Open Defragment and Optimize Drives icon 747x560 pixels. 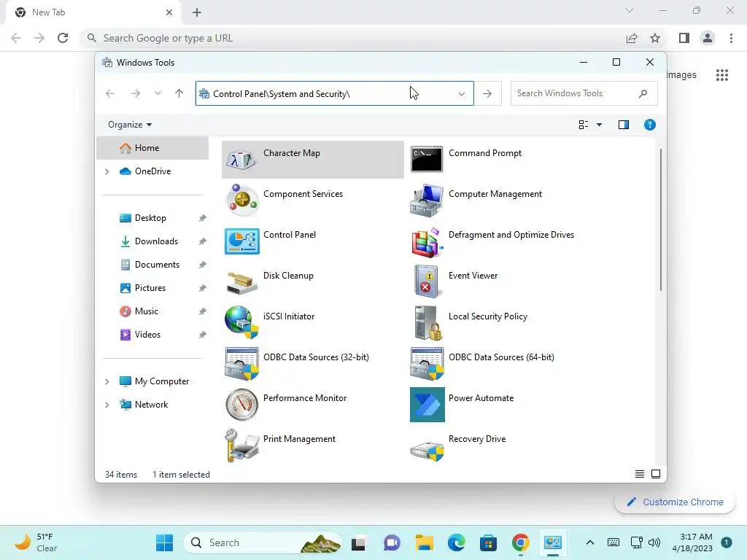pos(426,241)
